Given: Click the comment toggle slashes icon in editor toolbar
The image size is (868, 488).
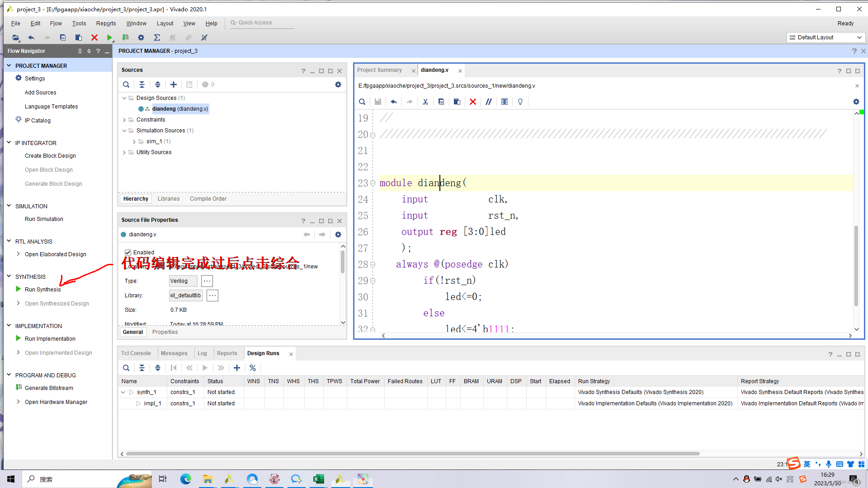Looking at the screenshot, I should 489,102.
